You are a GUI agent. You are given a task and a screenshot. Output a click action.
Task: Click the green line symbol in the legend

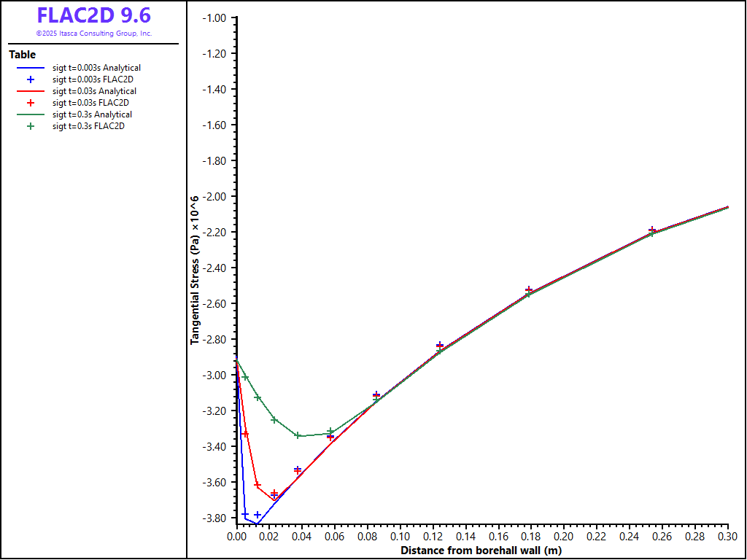click(x=30, y=114)
